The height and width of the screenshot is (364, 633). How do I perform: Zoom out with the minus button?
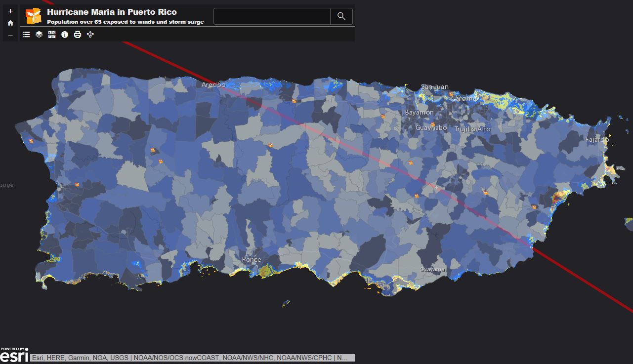click(10, 36)
